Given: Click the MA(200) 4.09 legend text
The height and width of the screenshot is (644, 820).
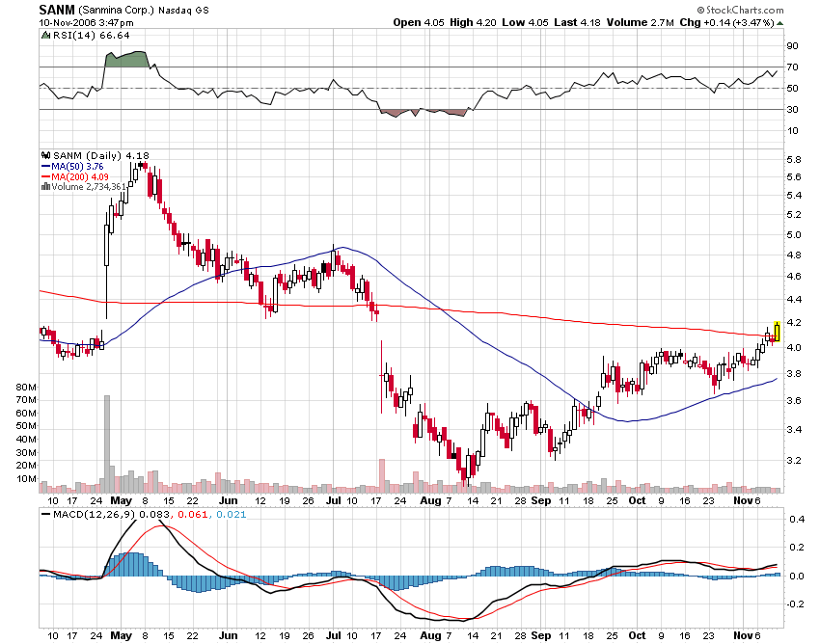Looking at the screenshot, I should pyautogui.click(x=80, y=176).
